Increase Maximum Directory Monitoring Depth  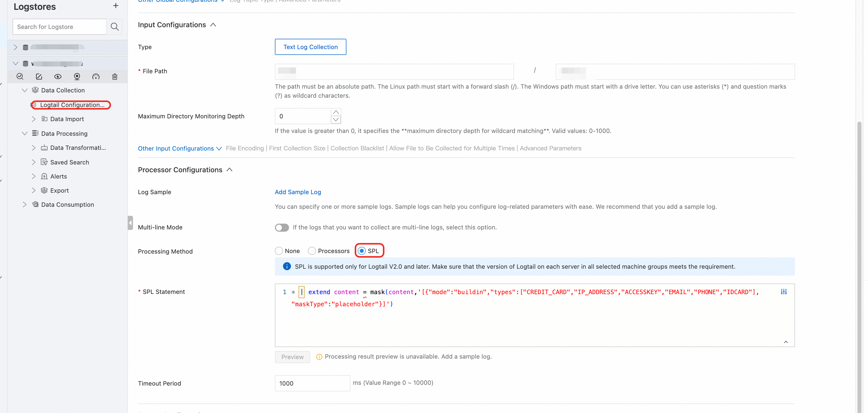336,112
